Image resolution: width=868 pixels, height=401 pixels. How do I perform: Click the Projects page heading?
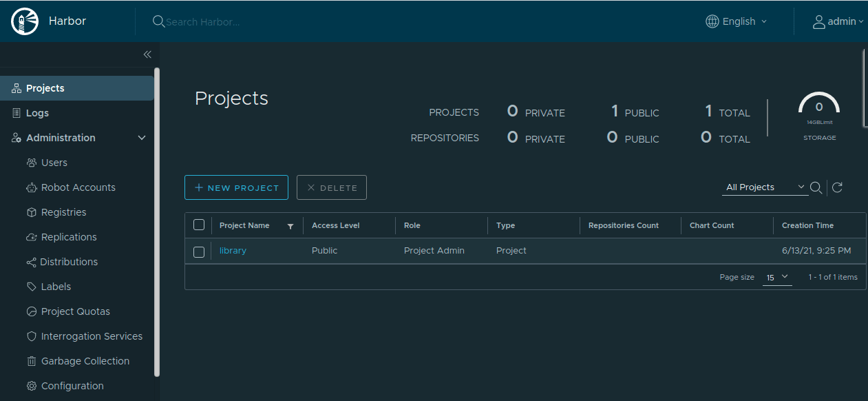click(231, 99)
